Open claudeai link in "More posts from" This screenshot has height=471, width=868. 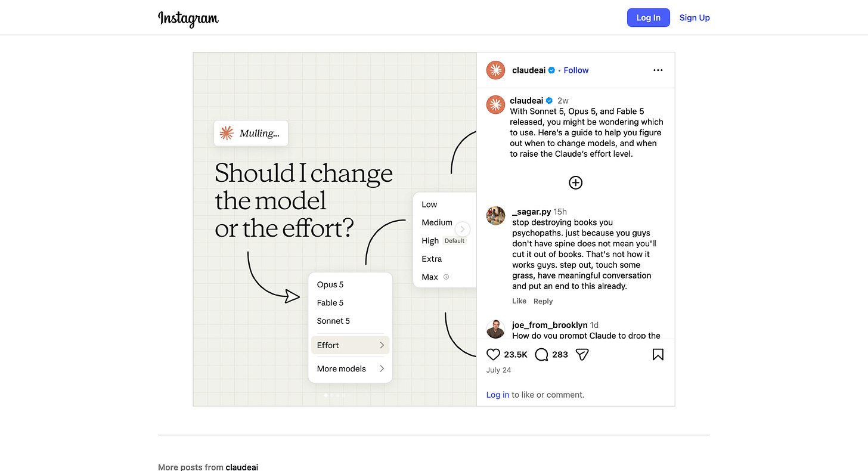click(x=242, y=467)
